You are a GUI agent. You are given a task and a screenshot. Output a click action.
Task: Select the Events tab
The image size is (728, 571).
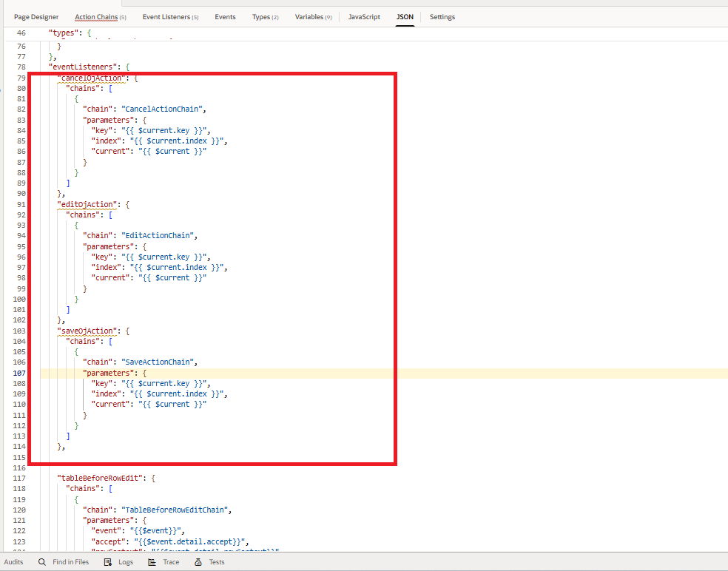pyautogui.click(x=225, y=17)
